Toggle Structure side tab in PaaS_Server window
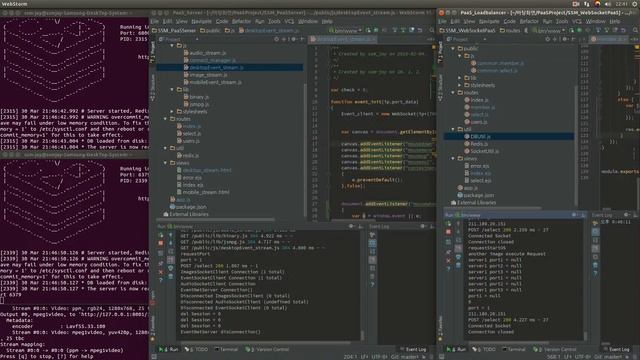The height and width of the screenshot is (360, 640). [153, 87]
